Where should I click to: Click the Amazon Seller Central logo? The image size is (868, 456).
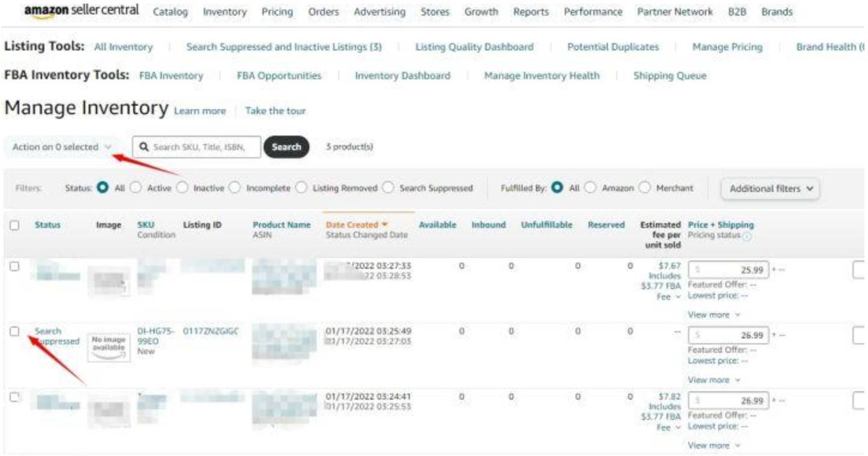[82, 11]
